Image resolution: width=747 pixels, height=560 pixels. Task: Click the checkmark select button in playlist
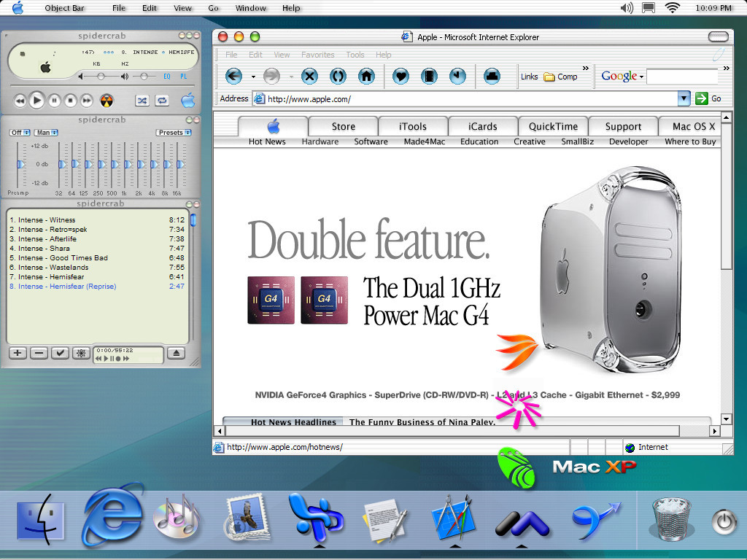60,353
